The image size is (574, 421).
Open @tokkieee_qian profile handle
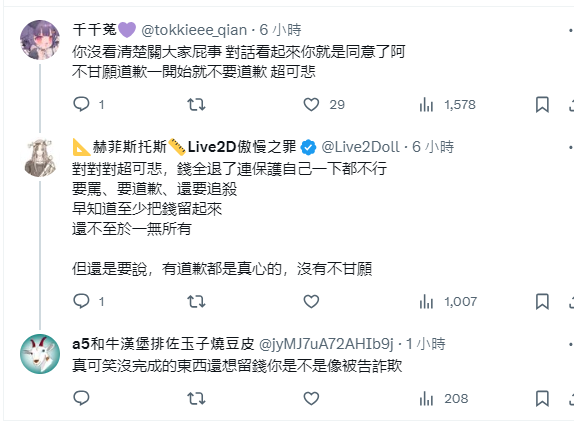194,30
